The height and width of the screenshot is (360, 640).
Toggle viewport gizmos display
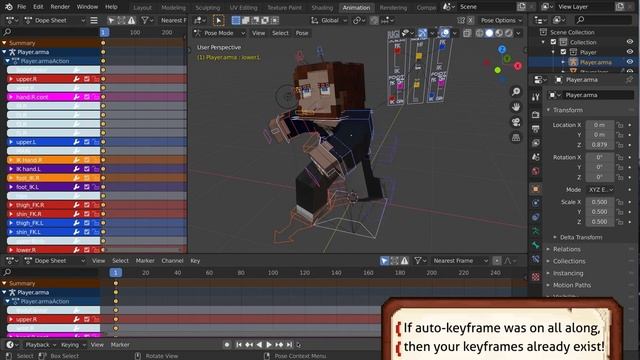point(422,33)
